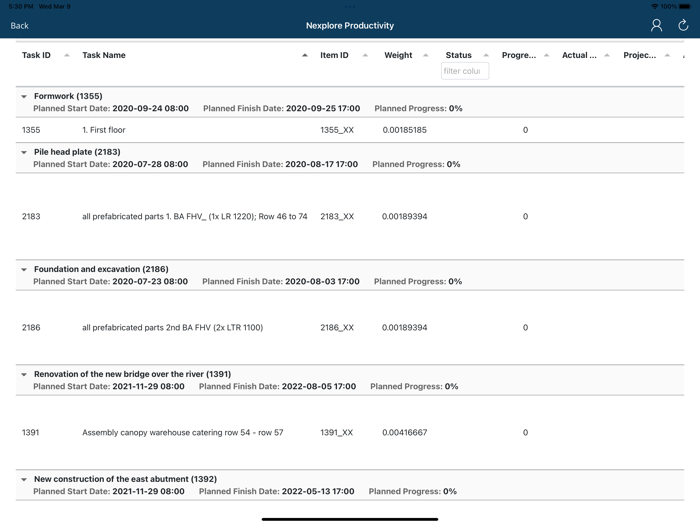Select the 1. First floor task row
700x525 pixels.
click(104, 130)
